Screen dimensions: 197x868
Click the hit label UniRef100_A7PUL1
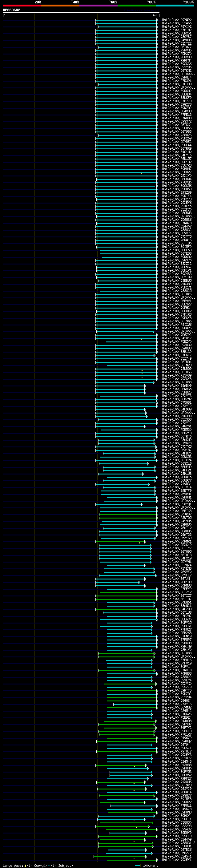click(x=176, y=806)
